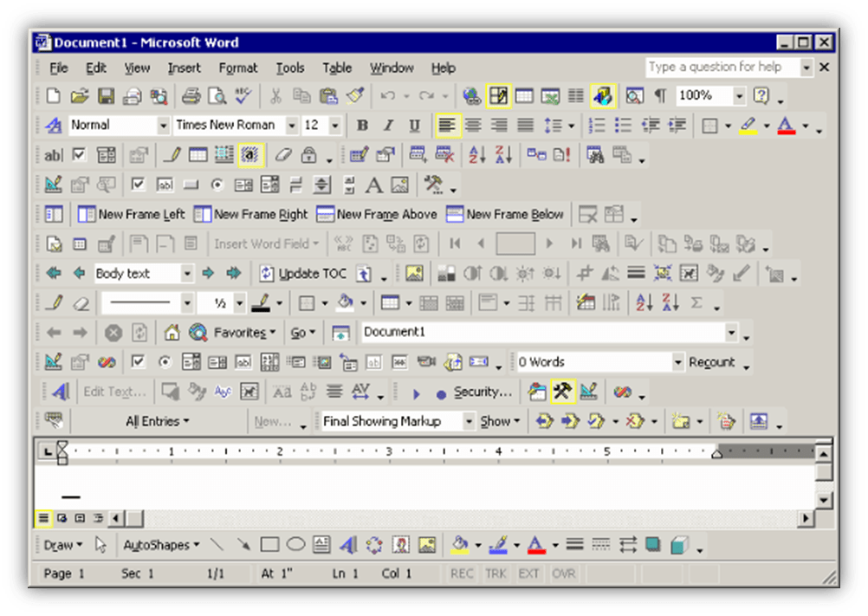868x616 pixels.
Task: Open Print Preview with the magnifier page icon
Action: pos(217,96)
